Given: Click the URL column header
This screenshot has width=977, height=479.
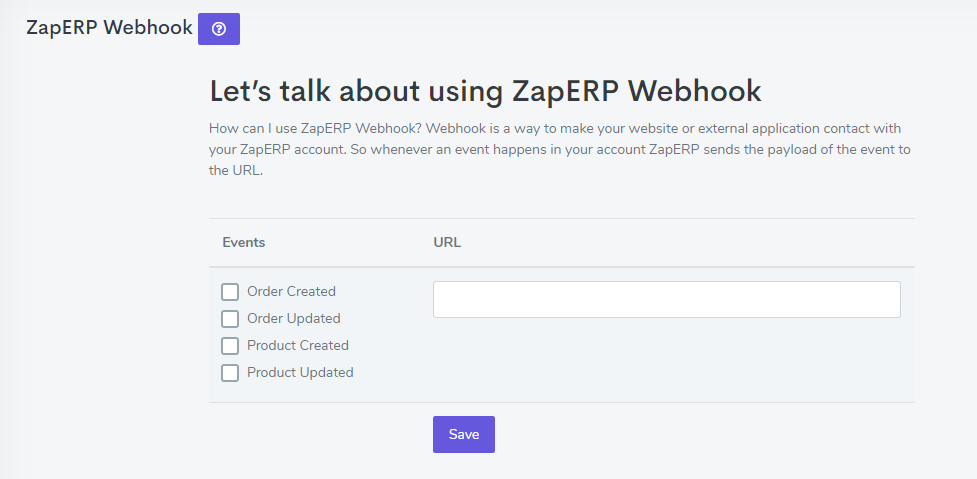Looking at the screenshot, I should click(x=447, y=242).
